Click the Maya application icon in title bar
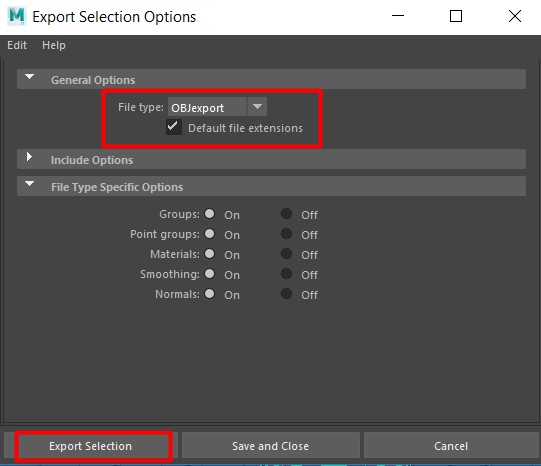Viewport: 541px width, 466px height. click(x=17, y=16)
